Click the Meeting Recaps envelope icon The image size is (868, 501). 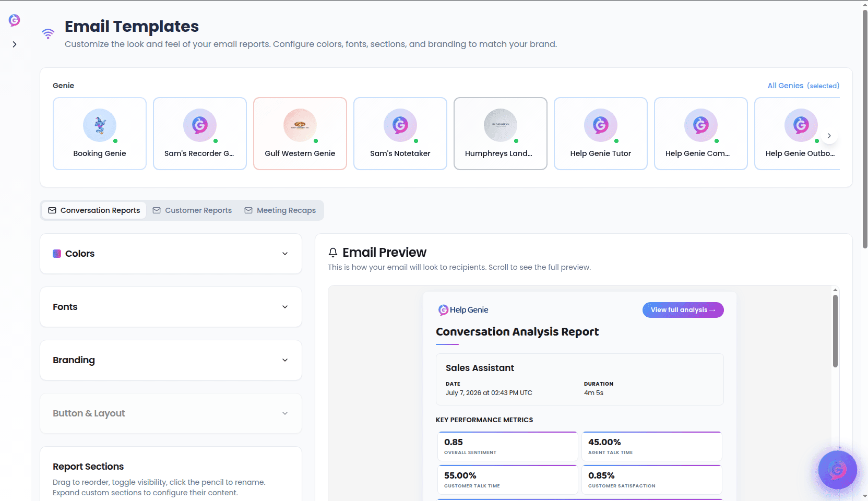coord(248,210)
